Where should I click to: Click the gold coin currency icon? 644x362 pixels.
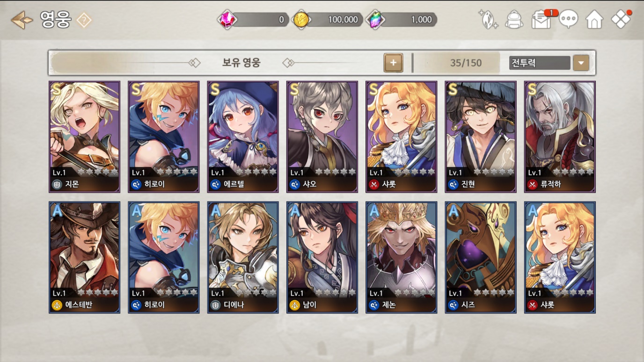pos(301,20)
